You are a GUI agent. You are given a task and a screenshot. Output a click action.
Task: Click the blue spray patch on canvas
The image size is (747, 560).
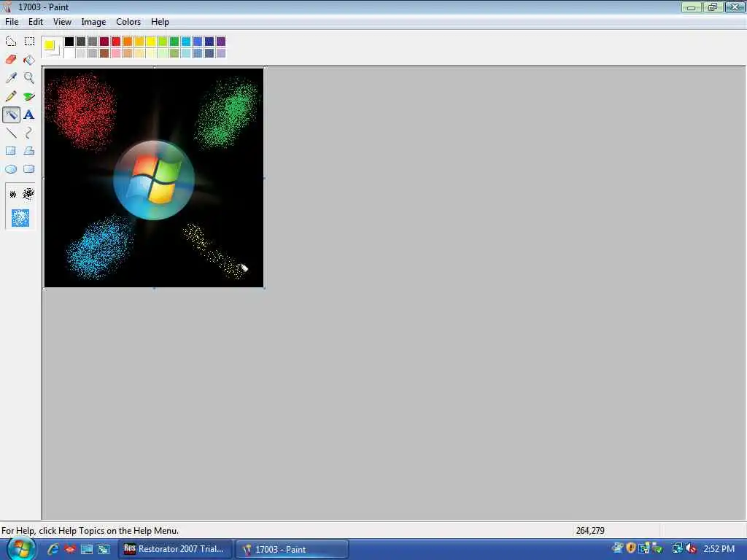[100, 246]
